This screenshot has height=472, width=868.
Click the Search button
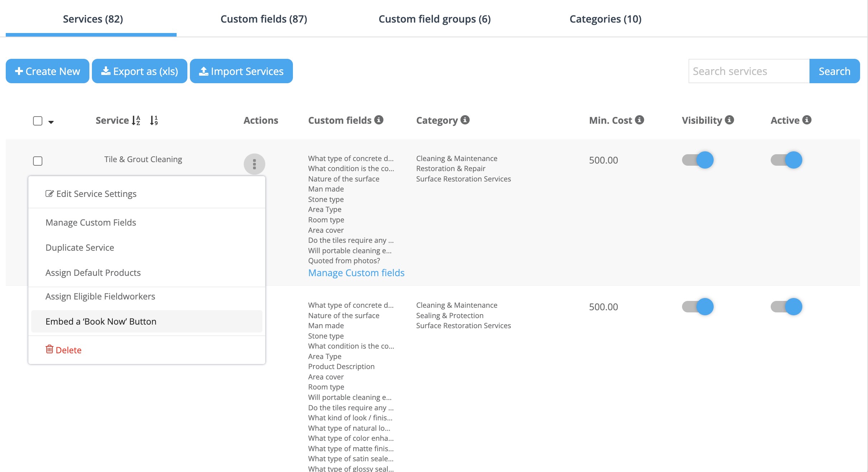[834, 71]
